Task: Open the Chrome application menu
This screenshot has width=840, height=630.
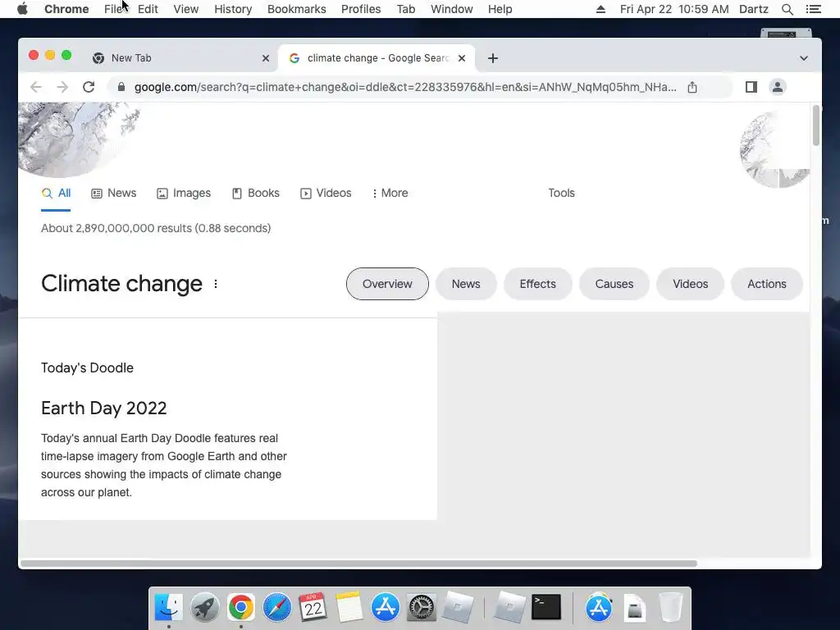Action: click(66, 9)
